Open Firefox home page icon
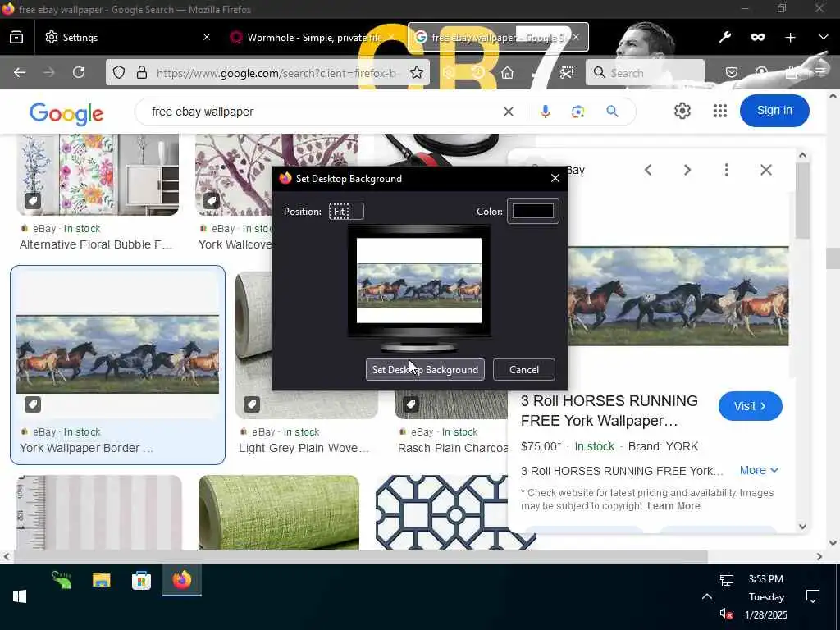 click(x=507, y=72)
